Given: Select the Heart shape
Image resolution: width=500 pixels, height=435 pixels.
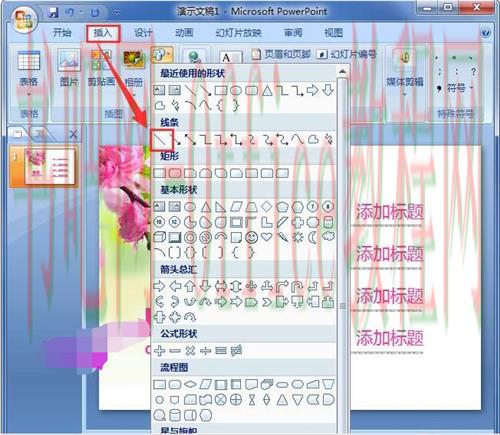Looking at the screenshot, I should pyautogui.click(x=266, y=237).
